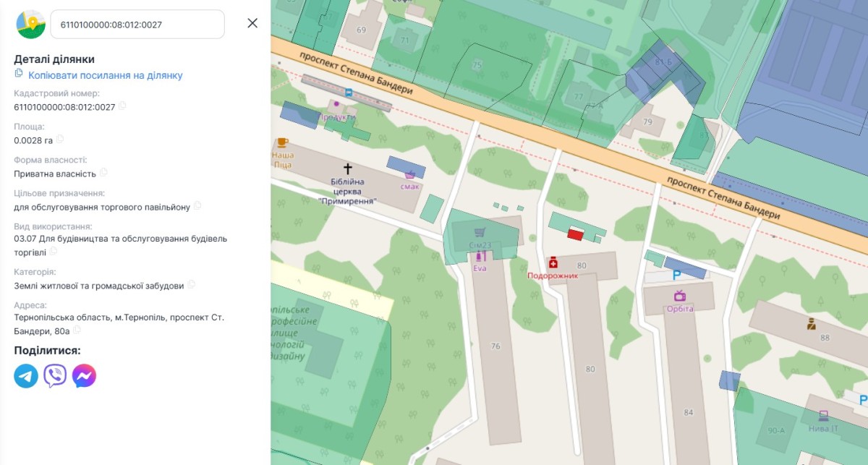Click the bus stop icon on map
The height and width of the screenshot is (465, 868).
pos(349,93)
